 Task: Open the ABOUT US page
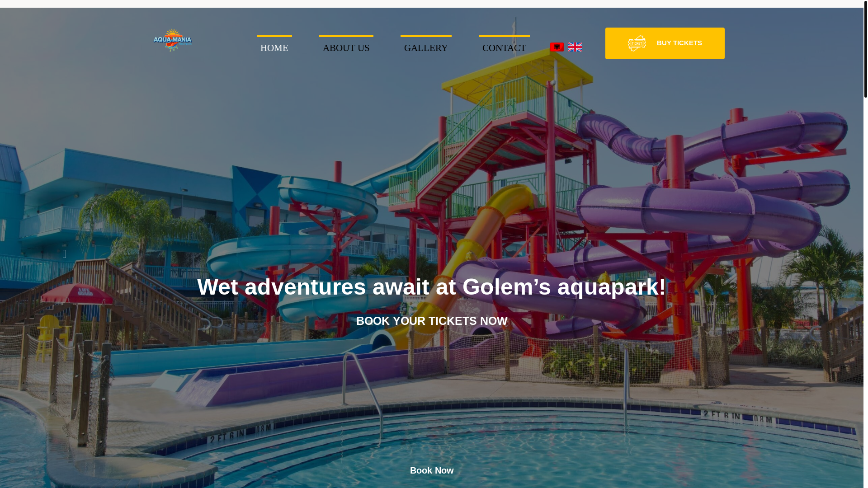346,48
